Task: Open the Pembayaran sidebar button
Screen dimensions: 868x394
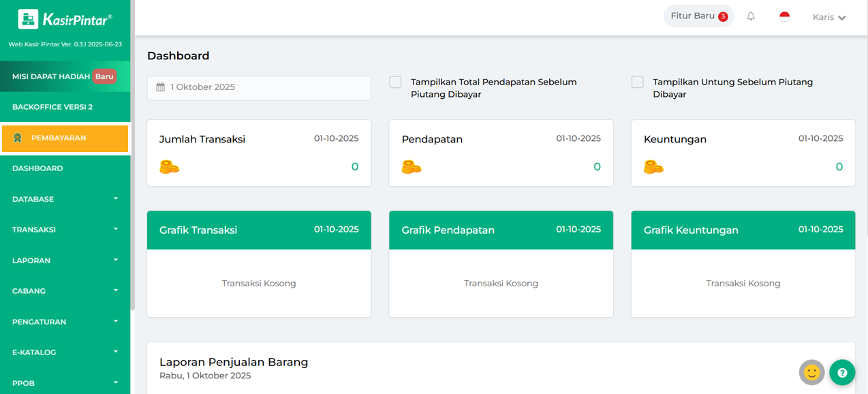Action: coord(65,138)
